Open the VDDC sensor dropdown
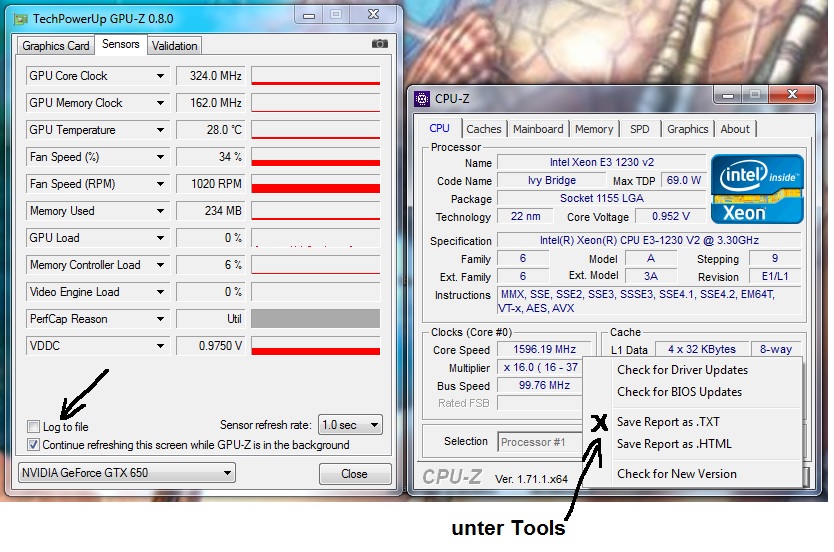The image size is (834, 552). tap(160, 346)
